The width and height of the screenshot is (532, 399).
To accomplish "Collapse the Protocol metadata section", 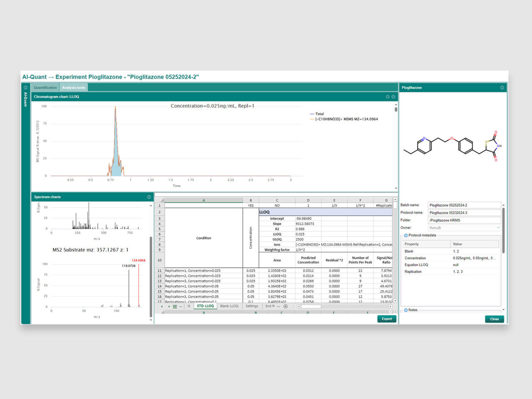I will [x=406, y=235].
